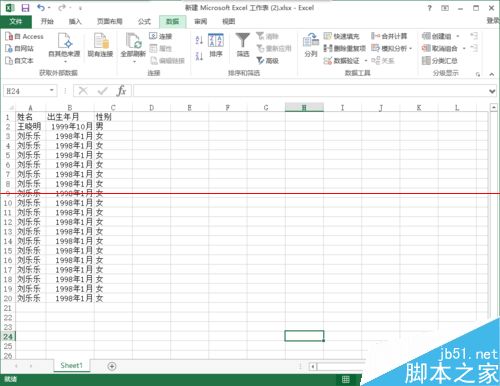500x386 pixels.
Task: Click the 关系 (Relationships) item
Action: pos(383,61)
